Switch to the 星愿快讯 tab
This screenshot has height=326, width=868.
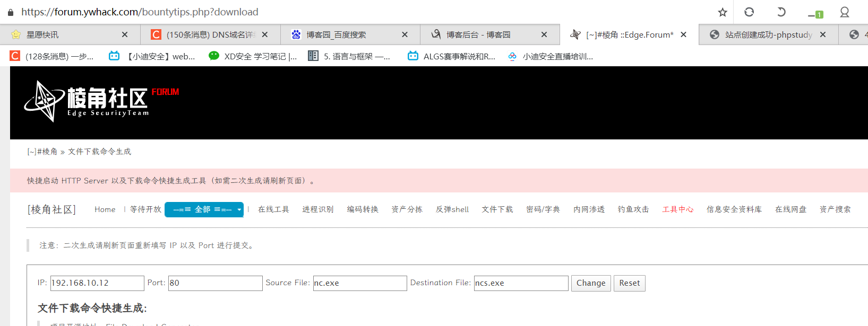pos(70,34)
